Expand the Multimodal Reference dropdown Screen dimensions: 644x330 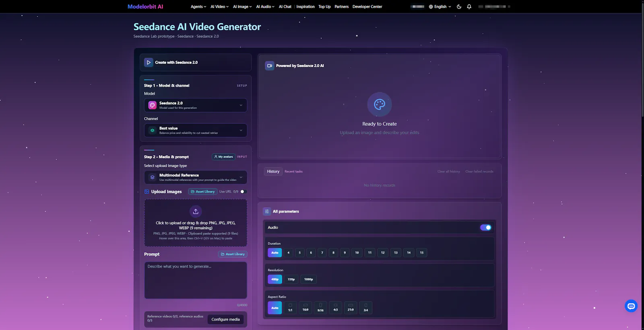[x=196, y=177]
